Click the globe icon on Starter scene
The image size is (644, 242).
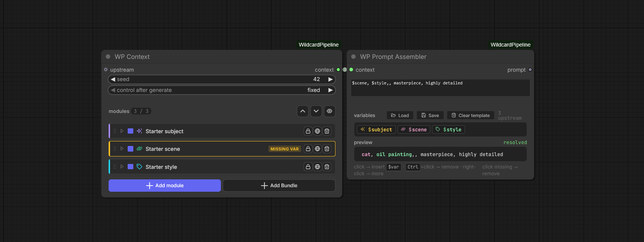coord(318,149)
